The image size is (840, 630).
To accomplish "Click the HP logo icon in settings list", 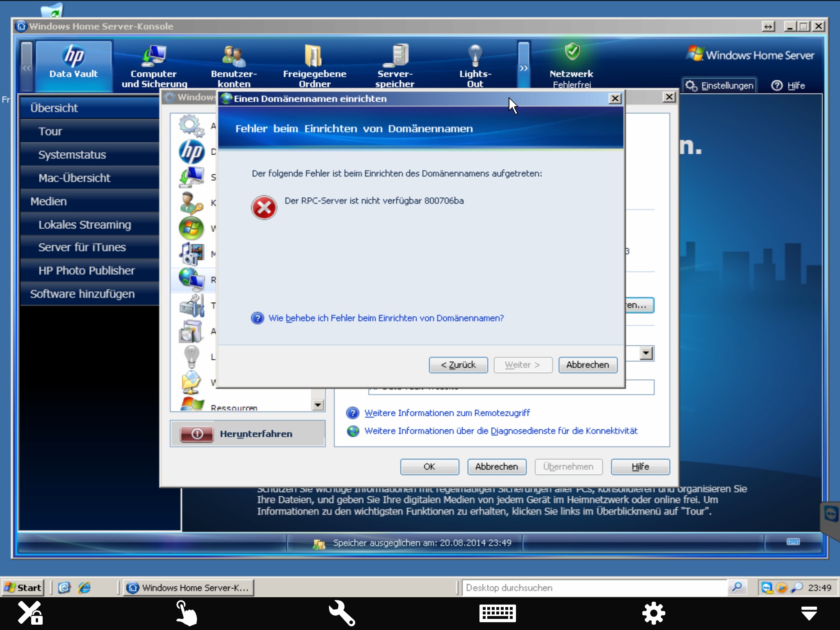I will [192, 152].
